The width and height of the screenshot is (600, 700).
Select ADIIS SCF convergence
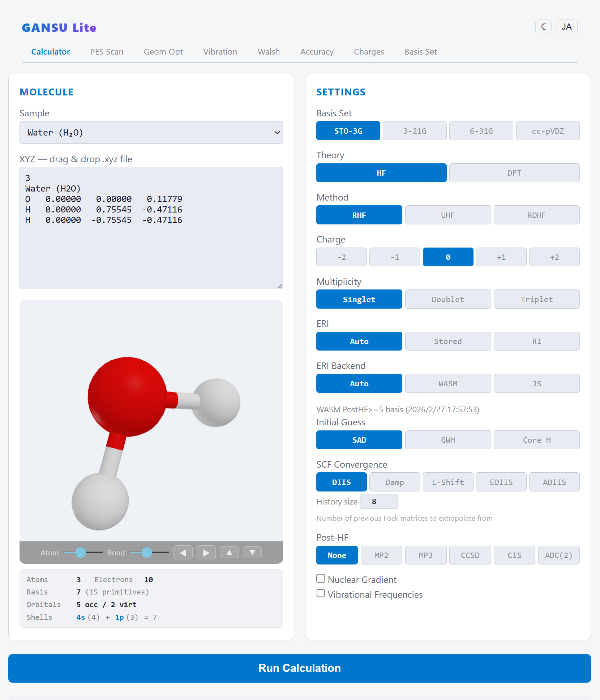click(554, 482)
